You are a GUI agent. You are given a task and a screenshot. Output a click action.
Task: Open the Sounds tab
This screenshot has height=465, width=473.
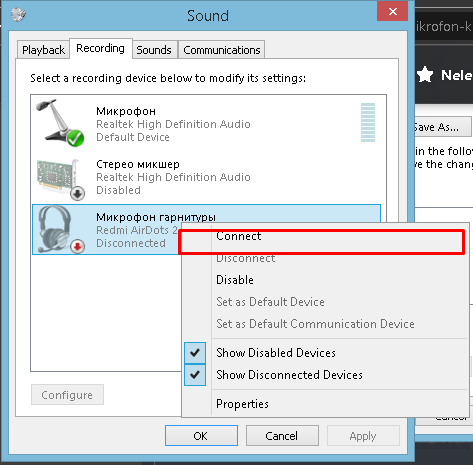point(154,50)
